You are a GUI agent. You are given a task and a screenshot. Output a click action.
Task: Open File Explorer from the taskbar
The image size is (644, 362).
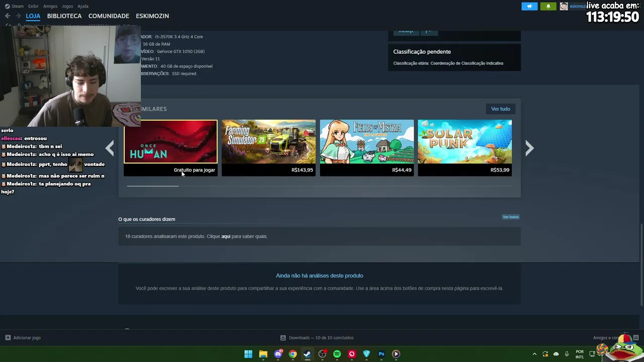pyautogui.click(x=263, y=354)
